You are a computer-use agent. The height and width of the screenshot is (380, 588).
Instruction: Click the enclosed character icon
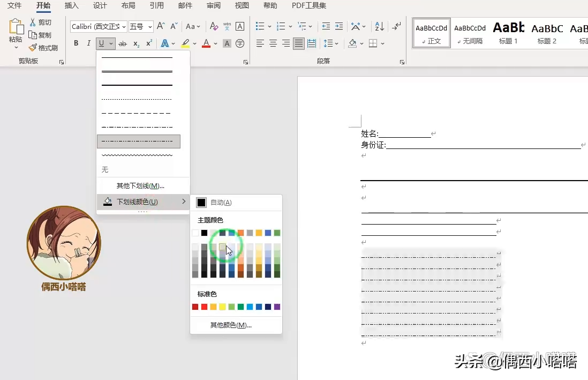[x=240, y=43]
